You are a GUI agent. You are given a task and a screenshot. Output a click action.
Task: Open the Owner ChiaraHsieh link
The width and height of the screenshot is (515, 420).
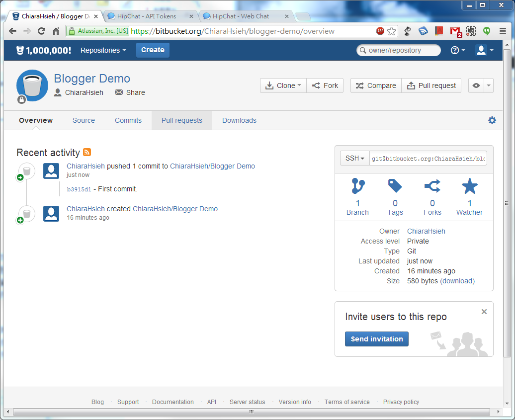[x=426, y=231]
